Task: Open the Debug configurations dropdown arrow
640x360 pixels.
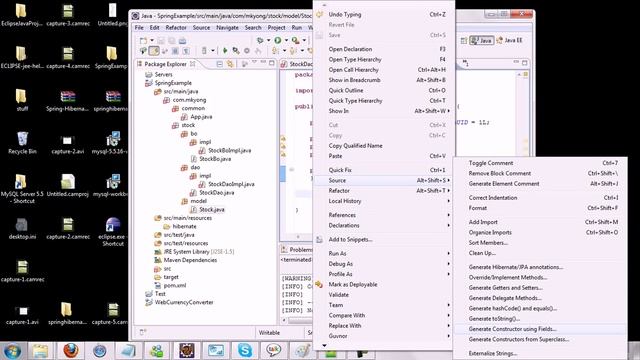Action: [x=268, y=40]
